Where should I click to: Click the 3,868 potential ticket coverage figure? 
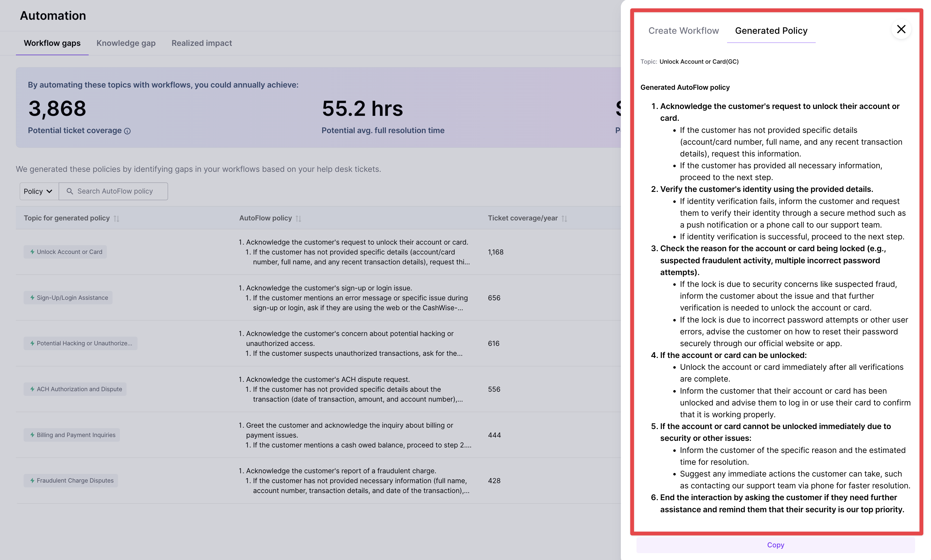pos(57,109)
